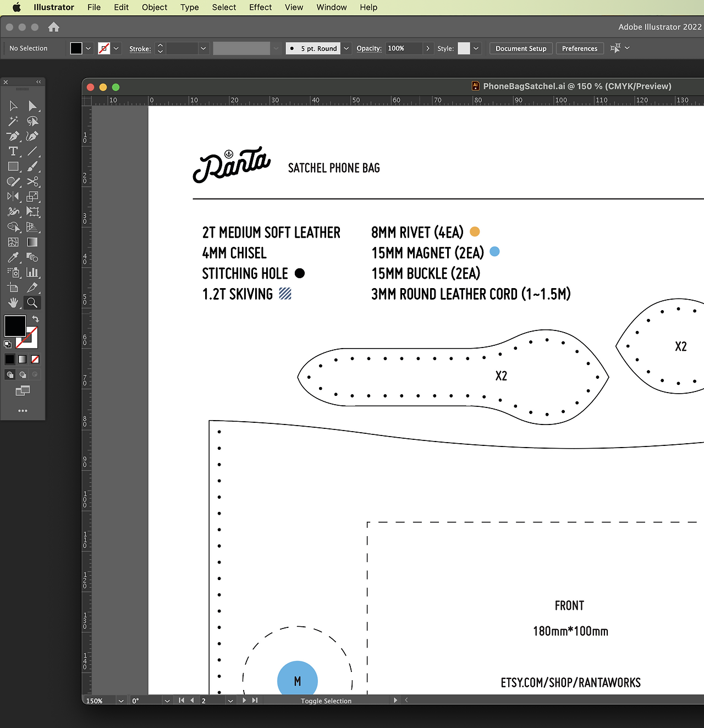This screenshot has height=728, width=704.
Task: Set paint type to Color
Action: coord(10,359)
